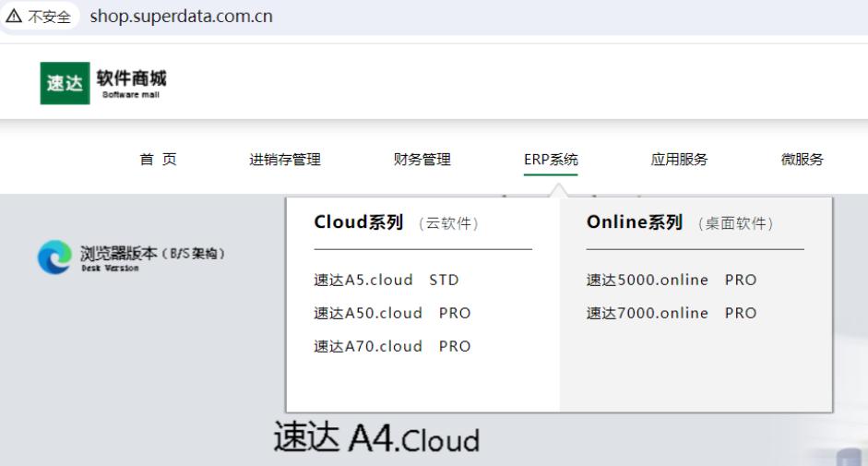Viewport: 868px width, 466px height.
Task: Open the 进销存管理 menu
Action: click(285, 160)
